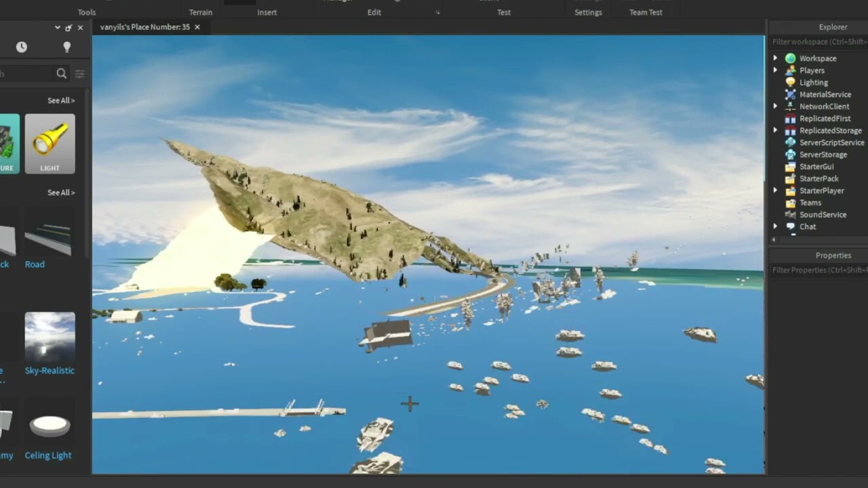
Task: Expand the StarterPlayer tree node
Action: (775, 190)
